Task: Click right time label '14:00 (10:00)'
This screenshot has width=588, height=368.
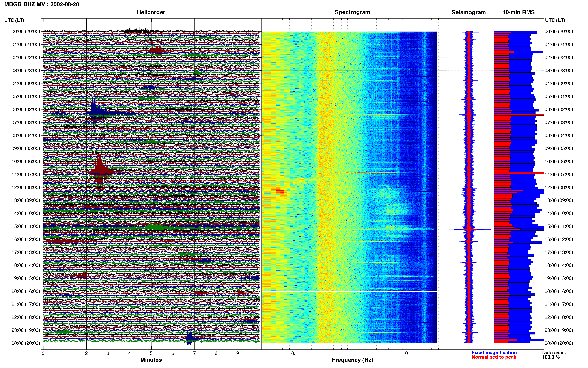Action: click(559, 213)
